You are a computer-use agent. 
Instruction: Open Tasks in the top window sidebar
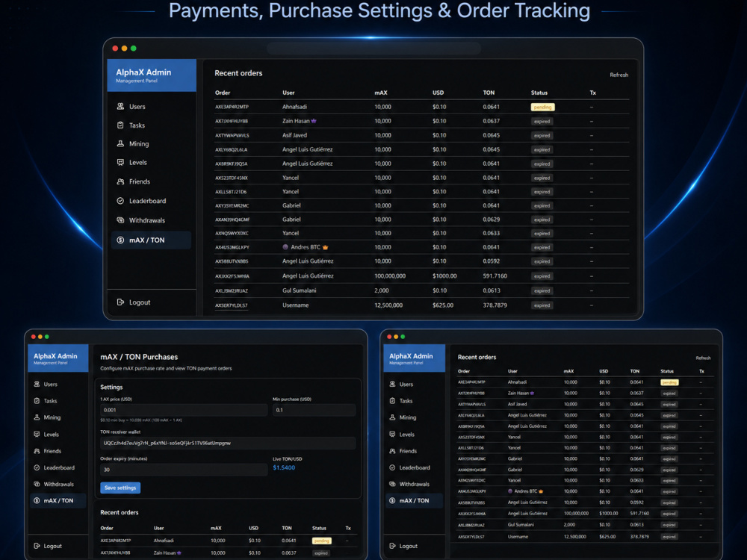137,125
